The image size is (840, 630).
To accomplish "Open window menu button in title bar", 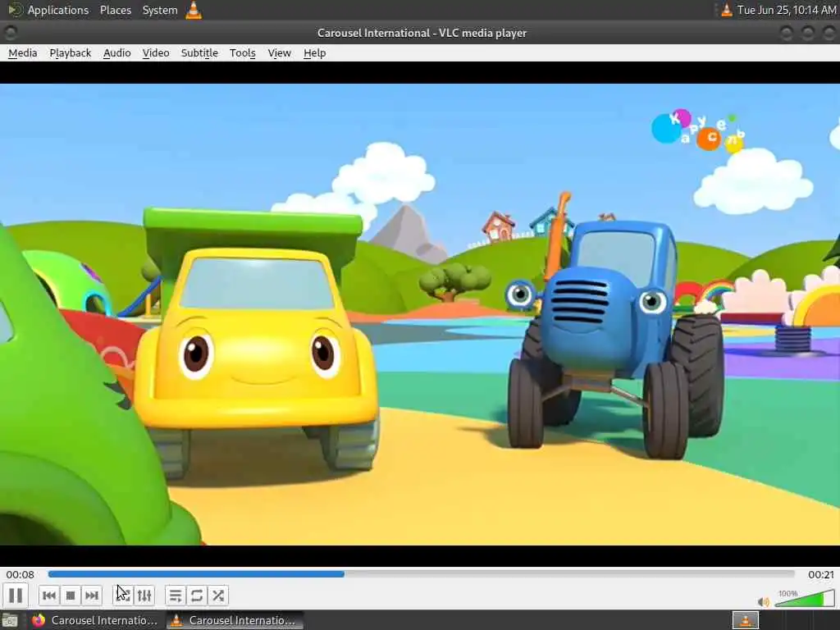I will coord(10,33).
